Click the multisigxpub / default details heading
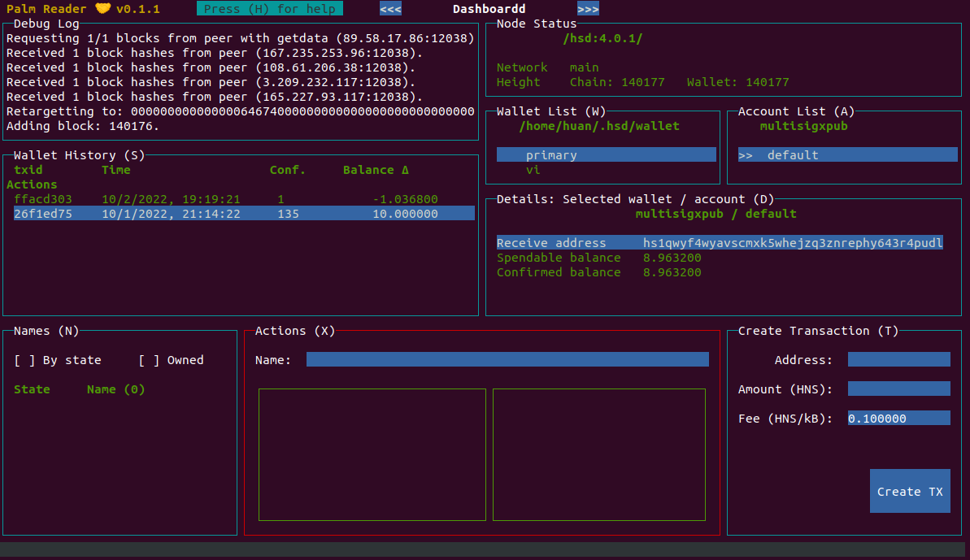 coord(716,213)
